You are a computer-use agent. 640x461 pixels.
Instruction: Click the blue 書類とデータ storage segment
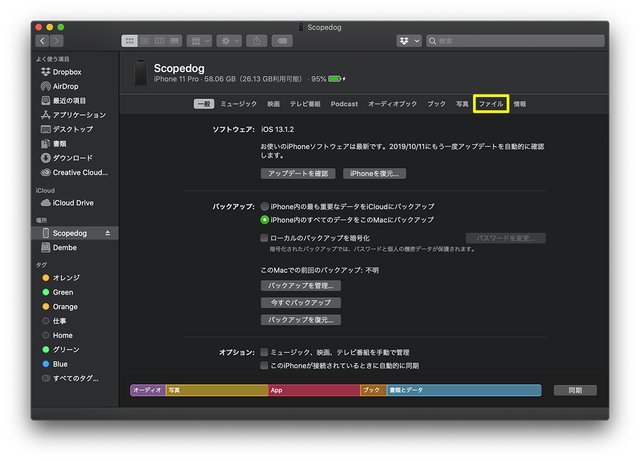coord(464,390)
